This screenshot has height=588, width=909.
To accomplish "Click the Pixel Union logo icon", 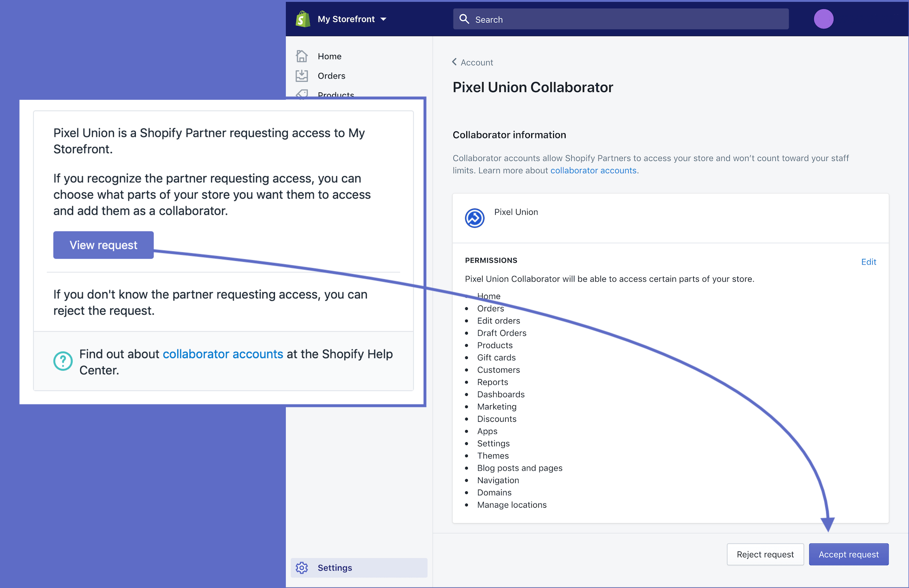I will [x=474, y=218].
